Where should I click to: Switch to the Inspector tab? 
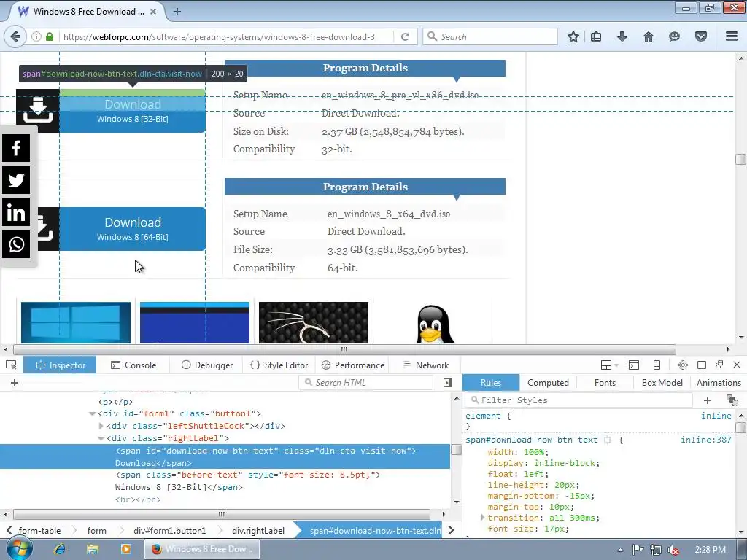60,365
